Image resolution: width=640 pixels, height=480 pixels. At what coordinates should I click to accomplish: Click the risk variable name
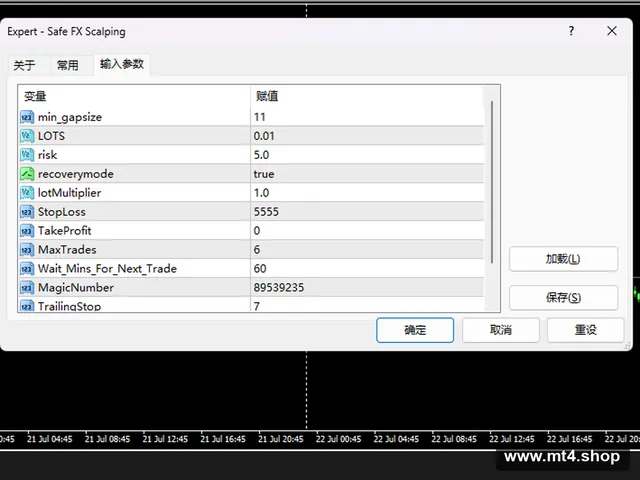pyautogui.click(x=47, y=155)
